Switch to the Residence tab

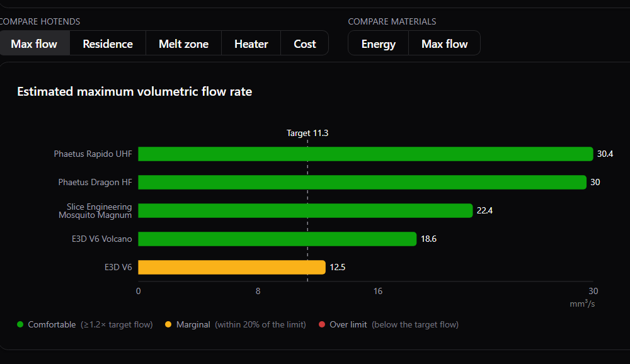108,43
